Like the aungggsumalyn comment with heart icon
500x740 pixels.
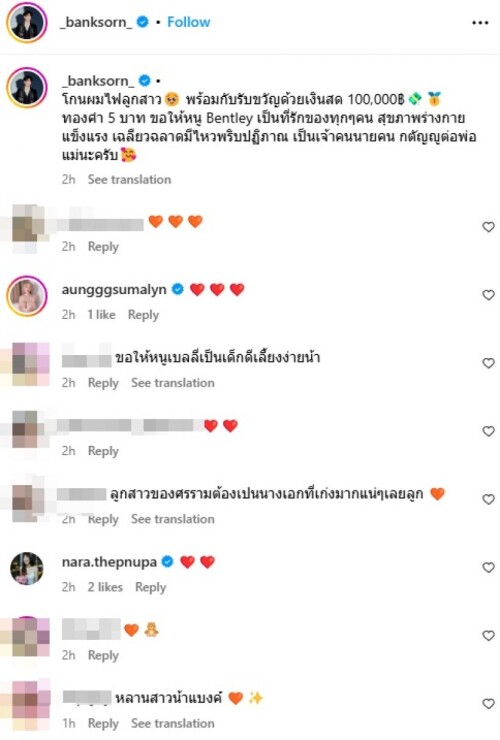pyautogui.click(x=488, y=295)
